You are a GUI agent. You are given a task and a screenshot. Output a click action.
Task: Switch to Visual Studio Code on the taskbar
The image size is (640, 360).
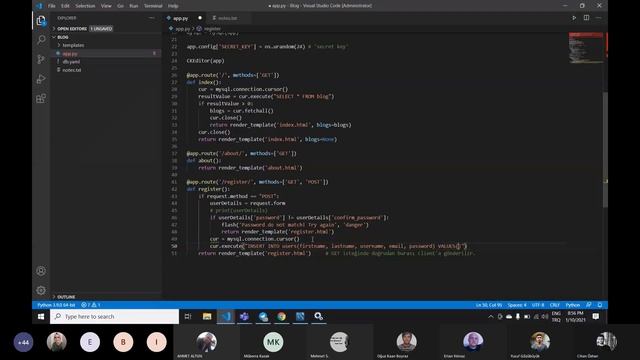click(x=226, y=316)
